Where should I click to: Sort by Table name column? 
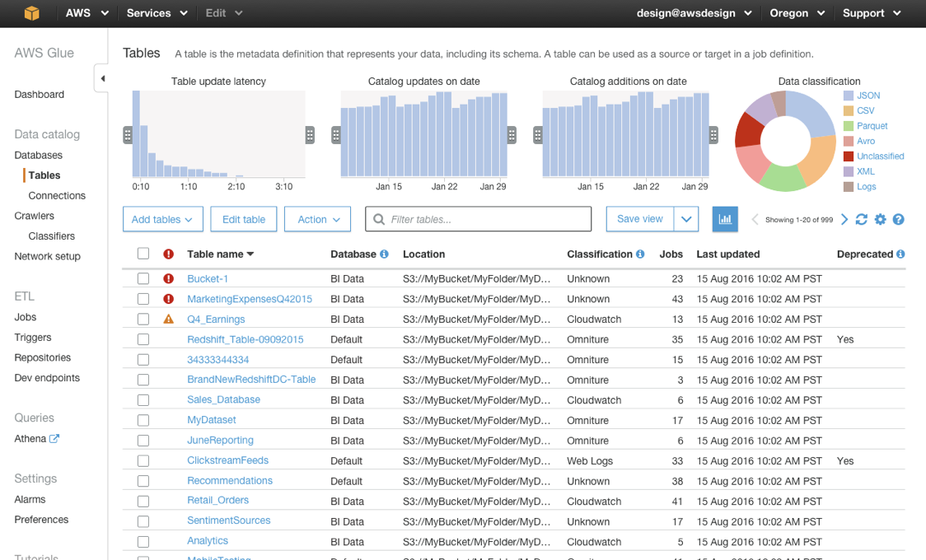[x=220, y=254]
